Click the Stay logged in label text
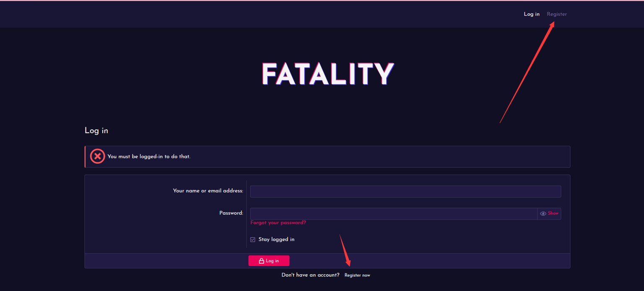Image resolution: width=644 pixels, height=291 pixels. point(276,239)
